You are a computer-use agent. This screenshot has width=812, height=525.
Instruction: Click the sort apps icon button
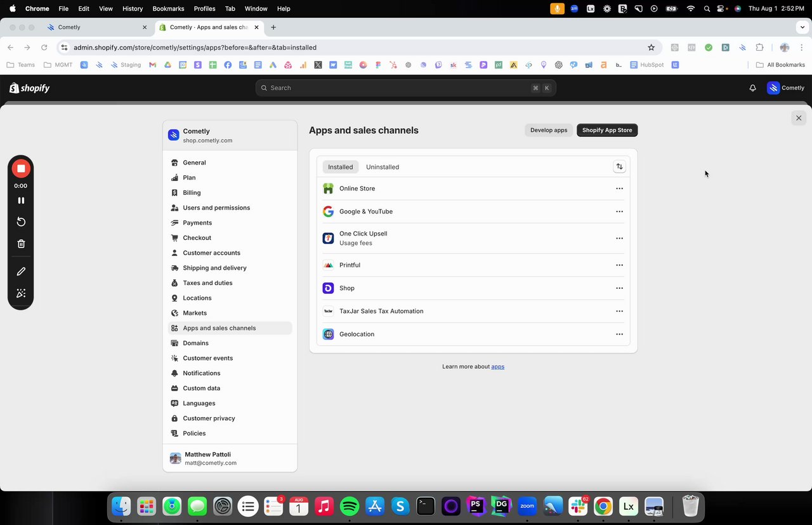pyautogui.click(x=619, y=166)
